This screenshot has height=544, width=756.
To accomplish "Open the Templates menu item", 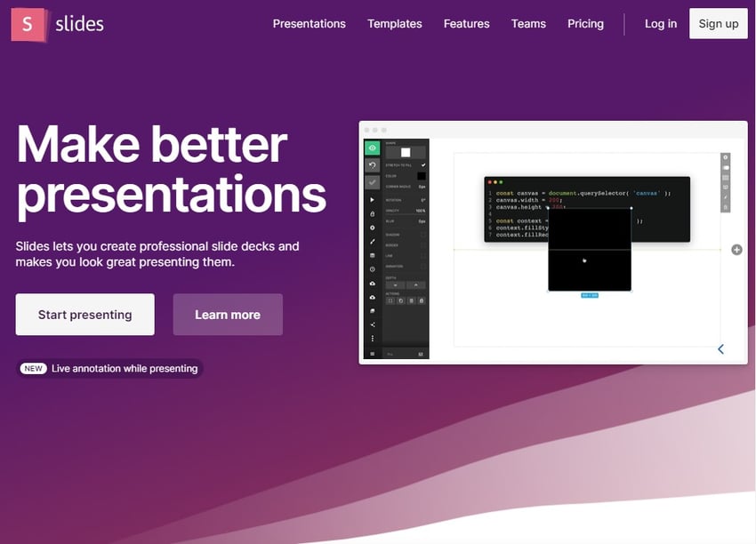I will 395,24.
